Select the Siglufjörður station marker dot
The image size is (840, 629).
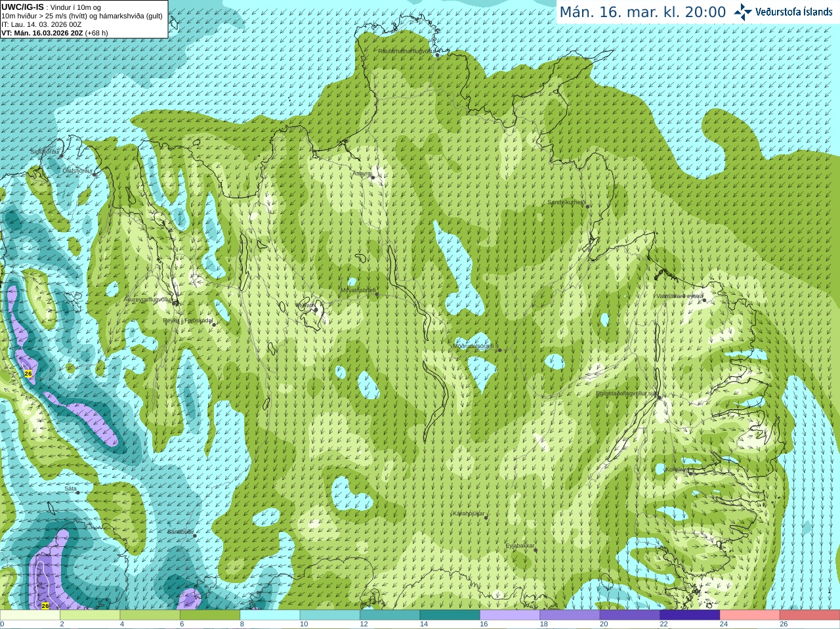point(63,156)
